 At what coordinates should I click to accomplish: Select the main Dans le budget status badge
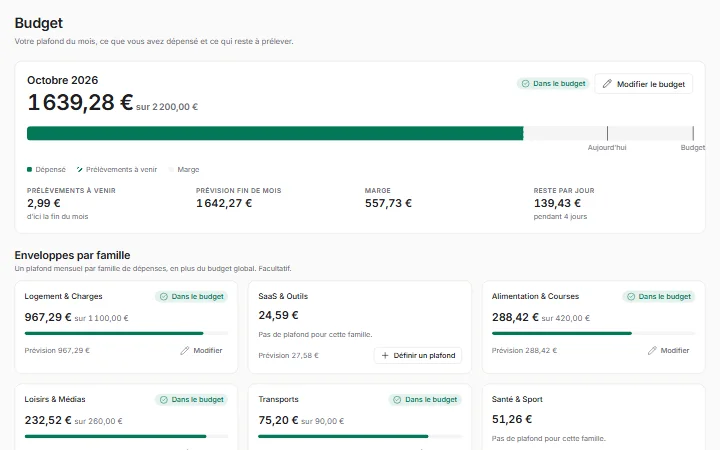[553, 84]
